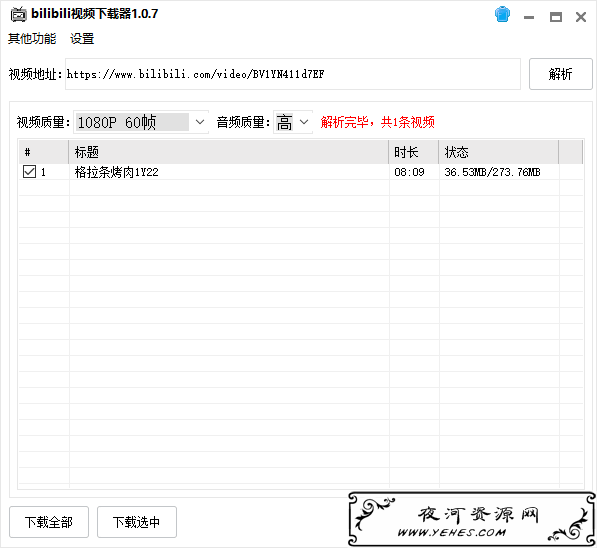
Task: Click the duration cell 08:09
Action: (x=409, y=172)
